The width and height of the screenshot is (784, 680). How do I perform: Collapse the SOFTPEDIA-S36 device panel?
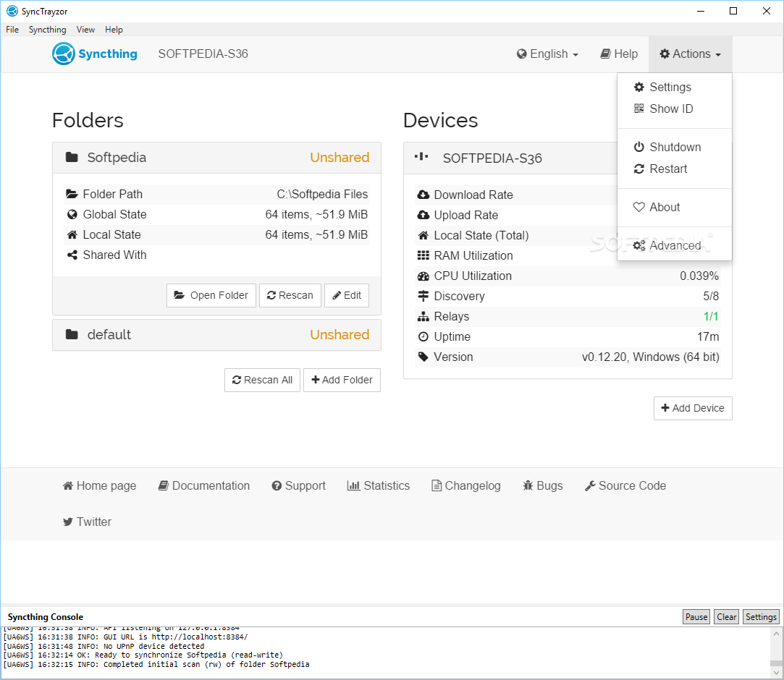(x=510, y=158)
